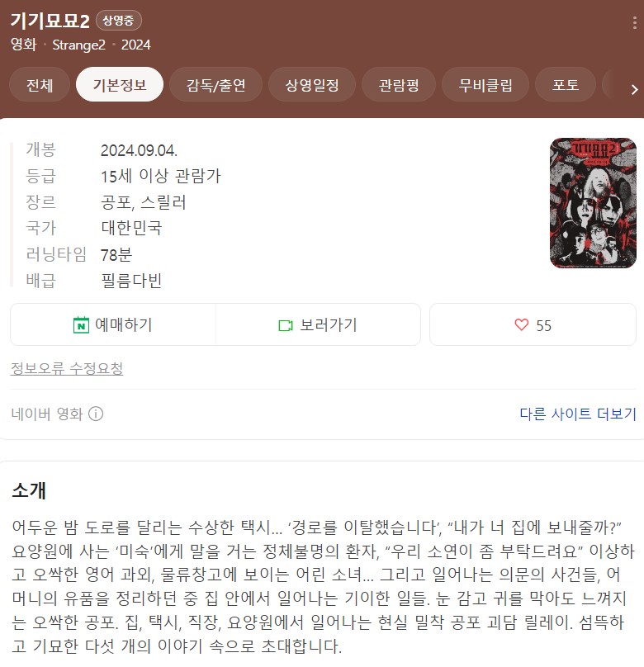Open the 무비클립 tab
The image size is (644, 667).
[485, 85]
